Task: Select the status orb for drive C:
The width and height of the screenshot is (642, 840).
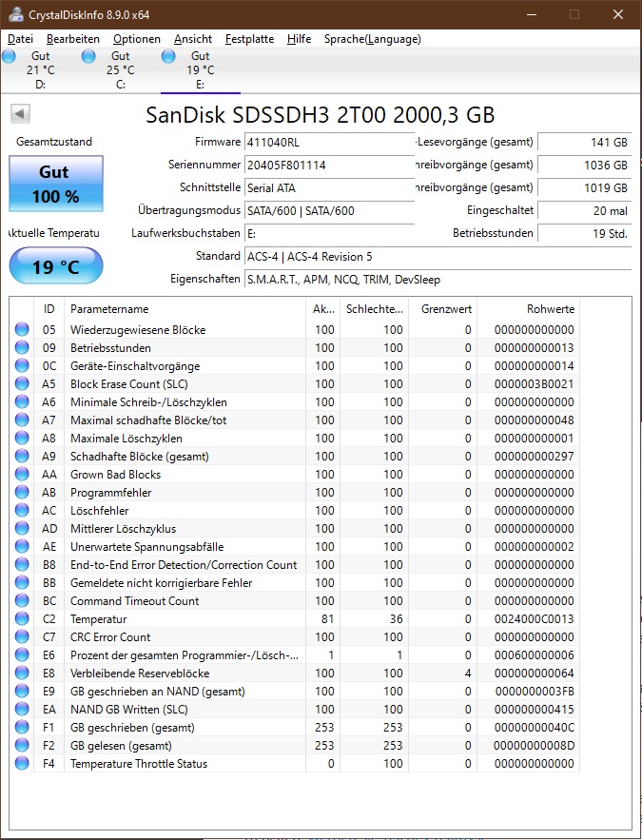Action: [x=88, y=56]
